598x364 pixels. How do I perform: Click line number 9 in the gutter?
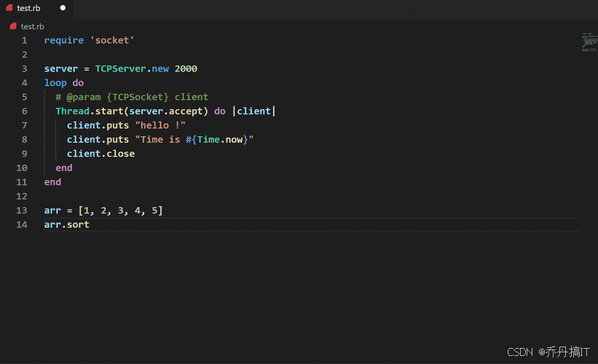coord(25,154)
